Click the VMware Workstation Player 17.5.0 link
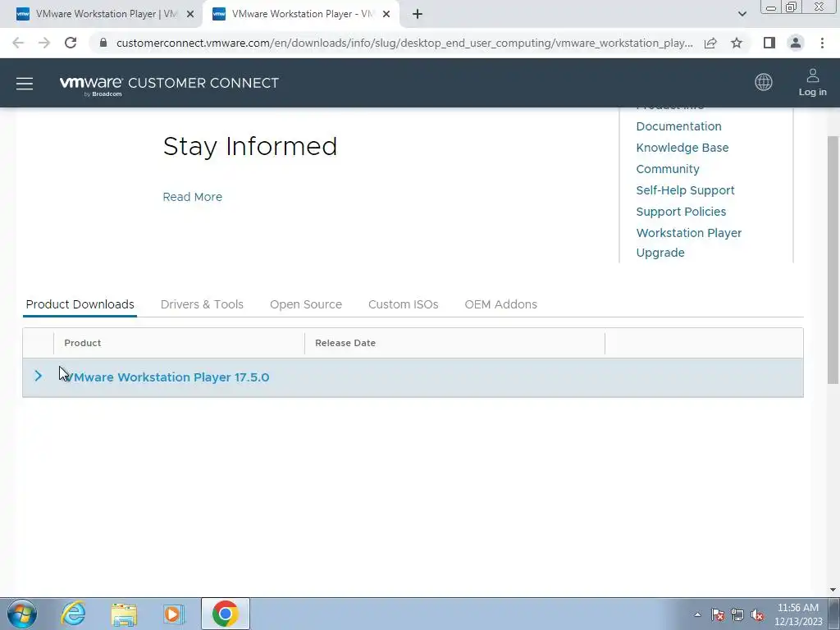The height and width of the screenshot is (630, 840). pos(167,377)
